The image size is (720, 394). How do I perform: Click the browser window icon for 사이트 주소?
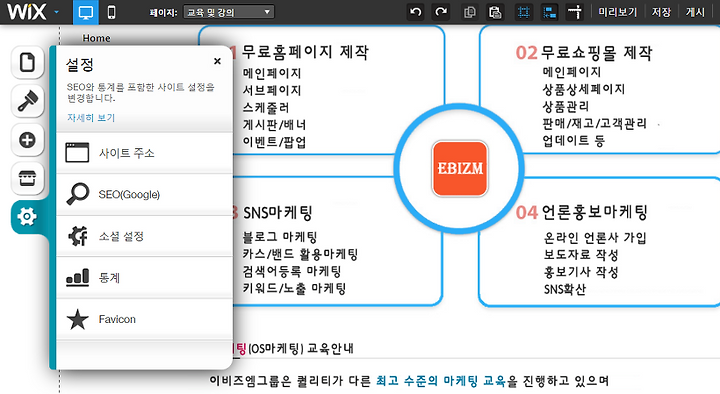(x=77, y=153)
